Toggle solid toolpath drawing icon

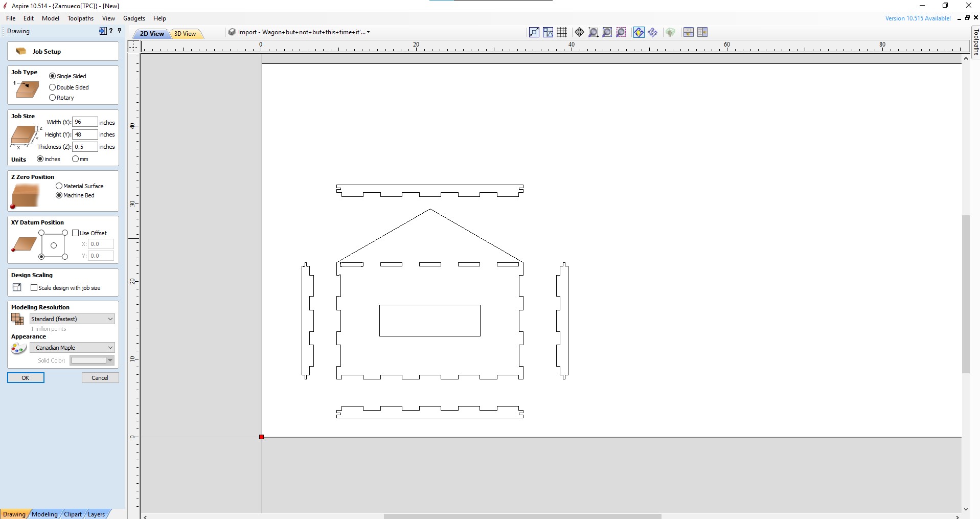[x=652, y=32]
